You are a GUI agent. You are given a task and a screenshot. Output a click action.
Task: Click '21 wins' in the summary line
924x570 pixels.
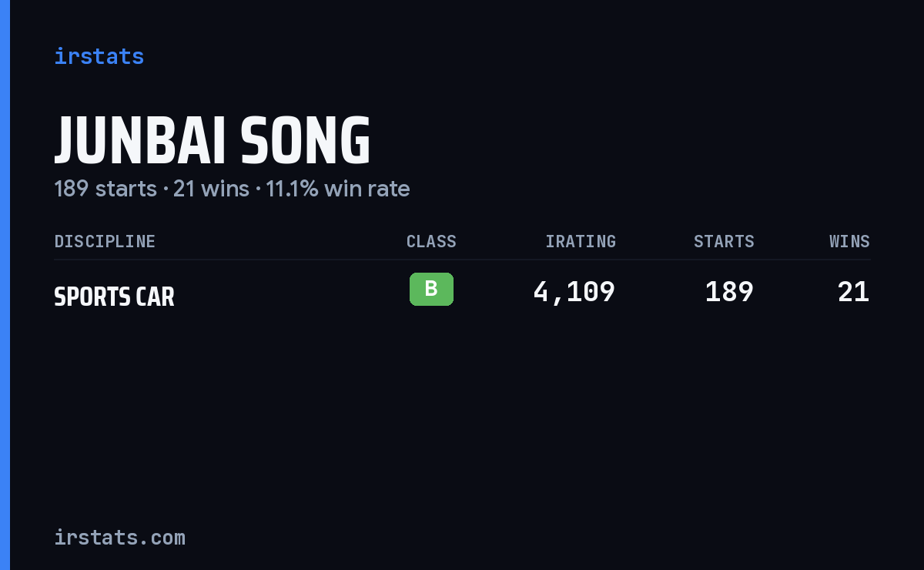211,189
